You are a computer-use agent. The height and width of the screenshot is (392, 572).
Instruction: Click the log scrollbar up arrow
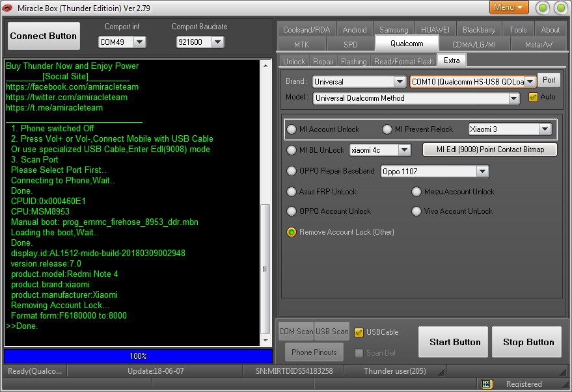(266, 66)
